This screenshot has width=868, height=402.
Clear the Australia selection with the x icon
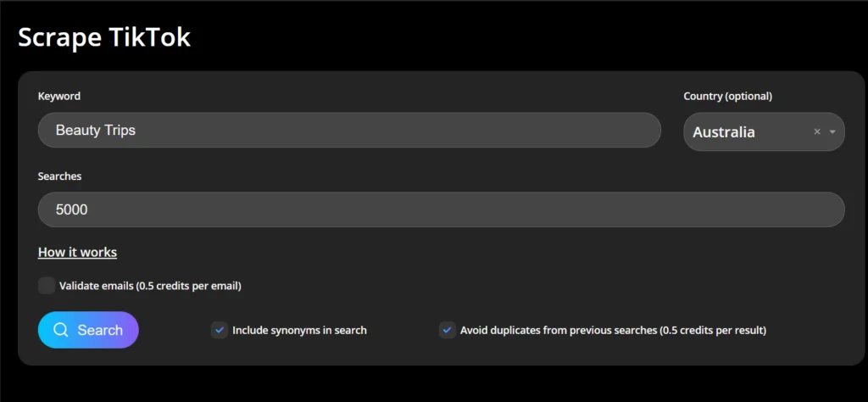(x=817, y=131)
